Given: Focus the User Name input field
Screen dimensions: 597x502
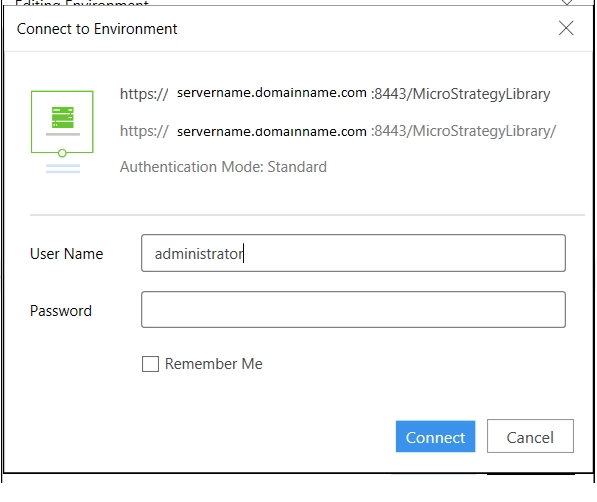Looking at the screenshot, I should [x=353, y=253].
